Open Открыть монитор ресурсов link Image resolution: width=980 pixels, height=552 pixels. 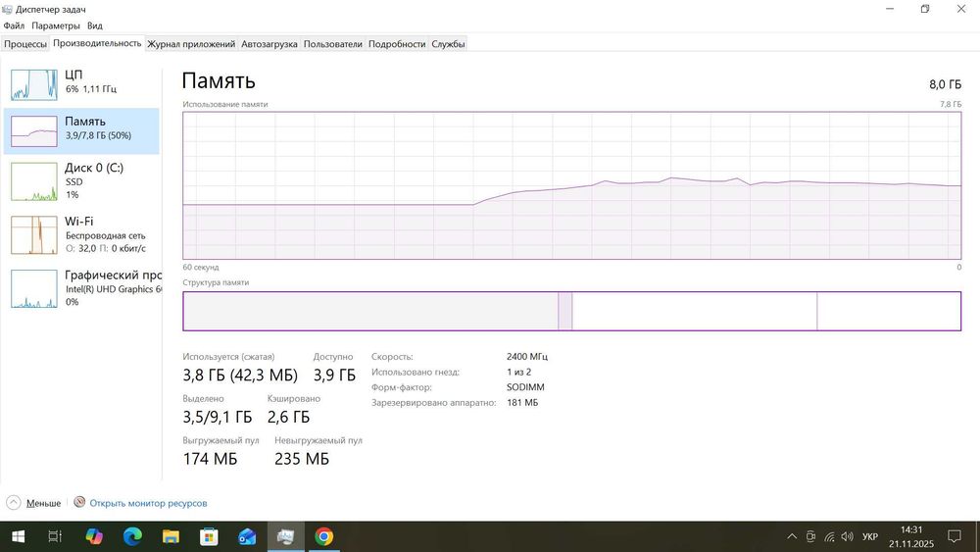coord(148,503)
